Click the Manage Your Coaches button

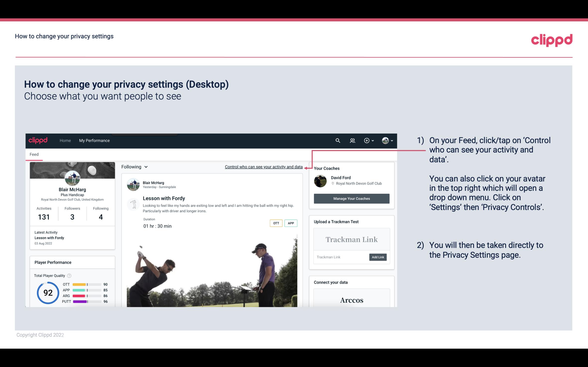[351, 198]
